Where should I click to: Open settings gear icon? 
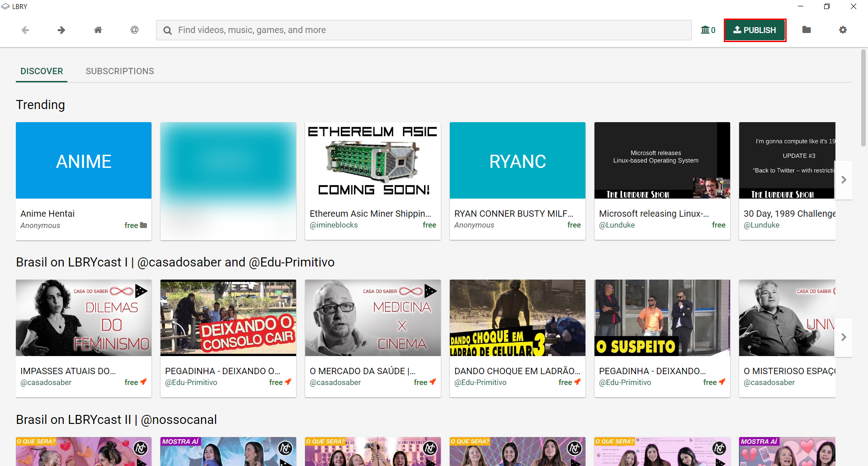pyautogui.click(x=843, y=30)
